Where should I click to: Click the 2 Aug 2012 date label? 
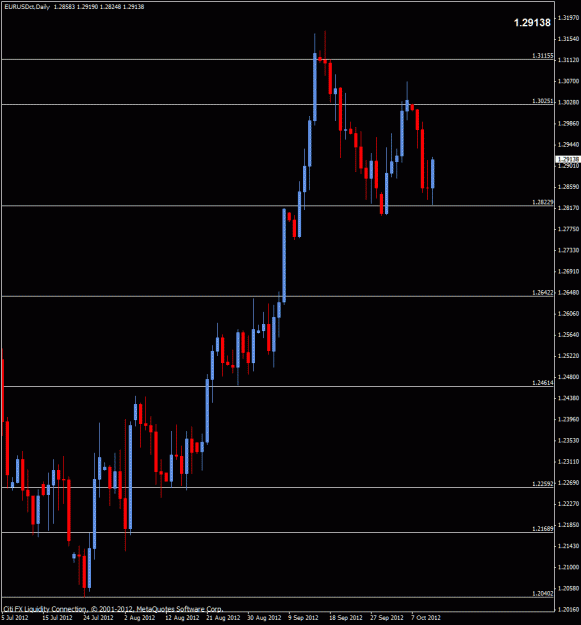point(139,617)
